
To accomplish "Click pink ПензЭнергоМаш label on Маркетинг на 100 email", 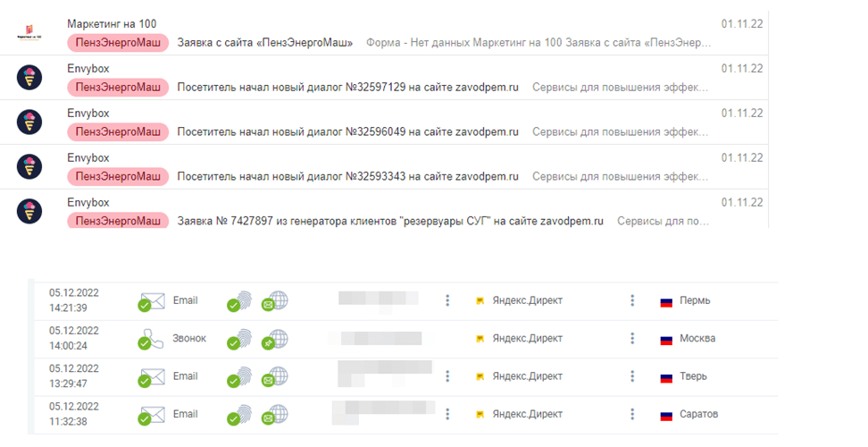I will [x=118, y=42].
